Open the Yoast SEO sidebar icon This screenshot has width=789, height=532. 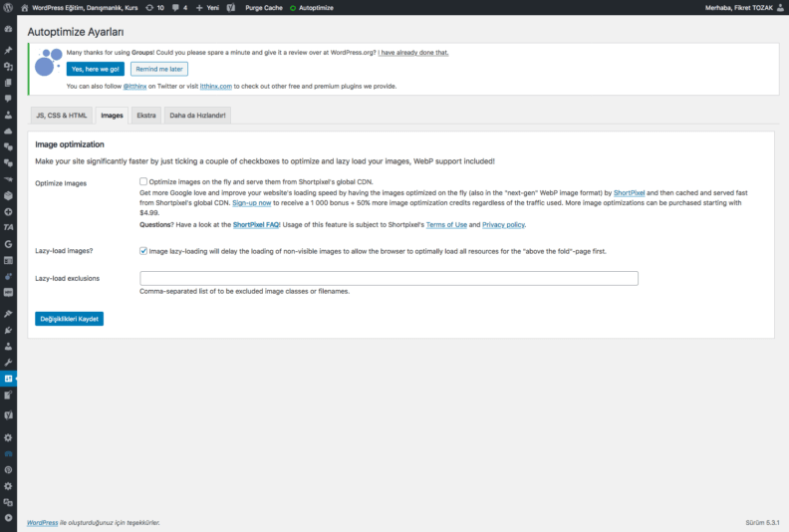coord(8,415)
